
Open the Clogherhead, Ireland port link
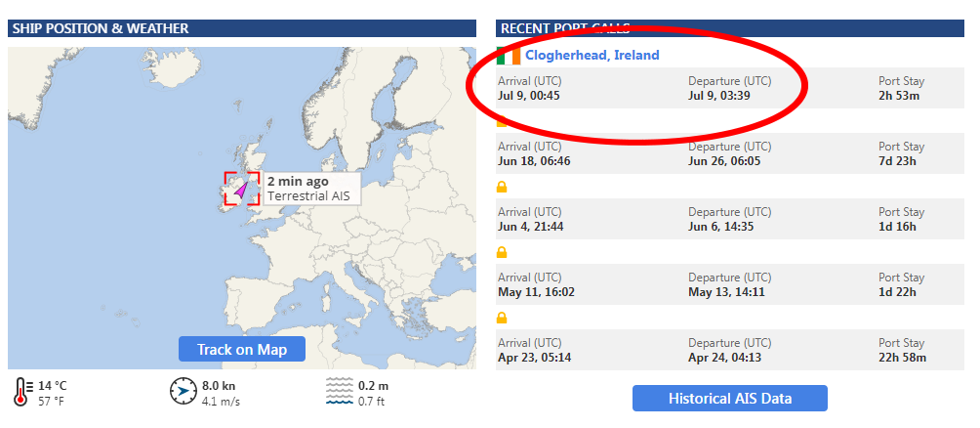(592, 56)
